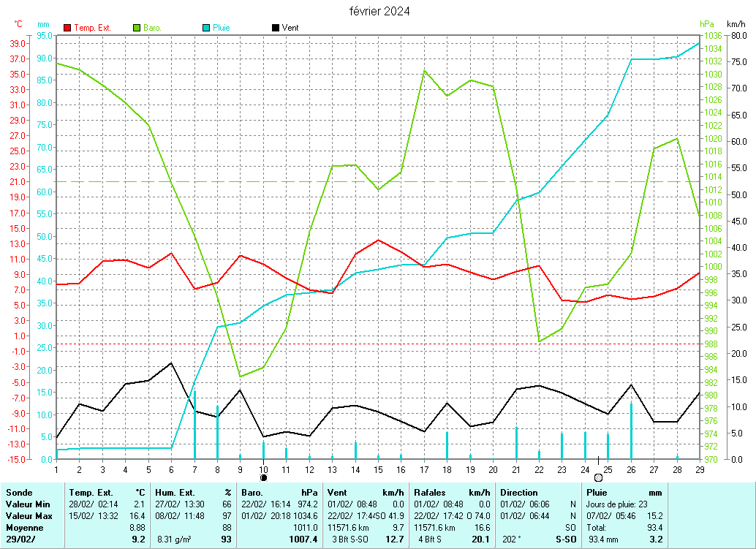Select the Direction column header

click(519, 493)
